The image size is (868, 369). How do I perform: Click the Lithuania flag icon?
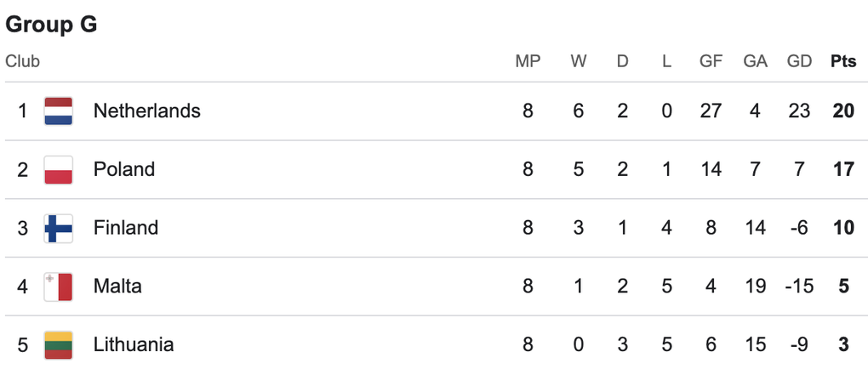click(x=59, y=344)
